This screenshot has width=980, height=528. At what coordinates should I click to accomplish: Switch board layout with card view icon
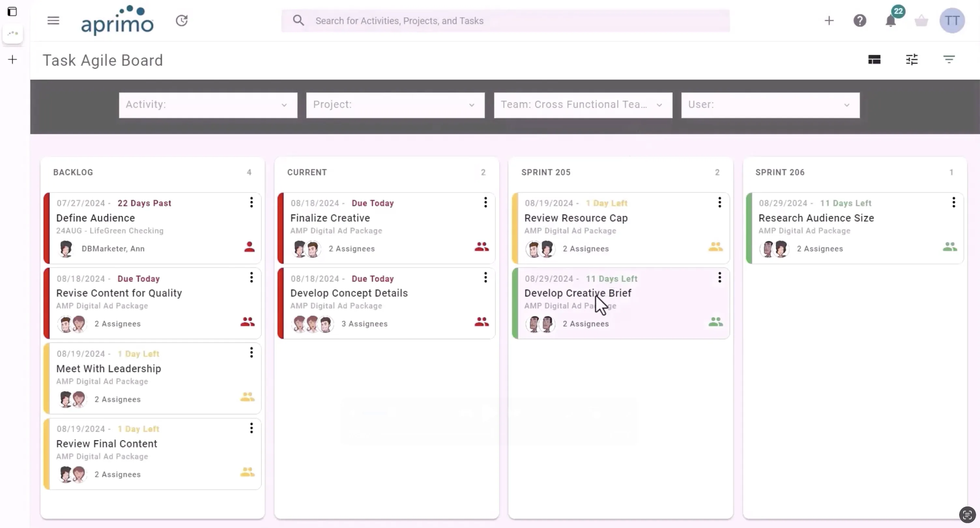[x=874, y=60]
